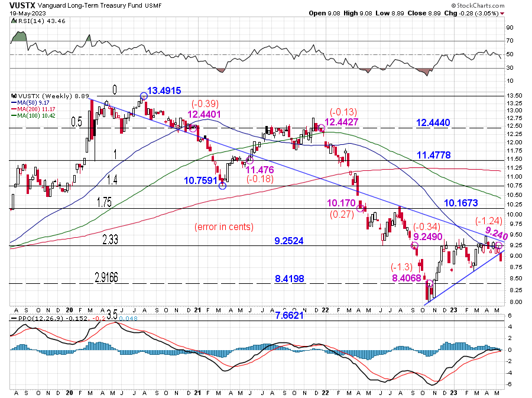Click the purple 12.4427 label
Screen dimensions: 532x398
(x=341, y=122)
